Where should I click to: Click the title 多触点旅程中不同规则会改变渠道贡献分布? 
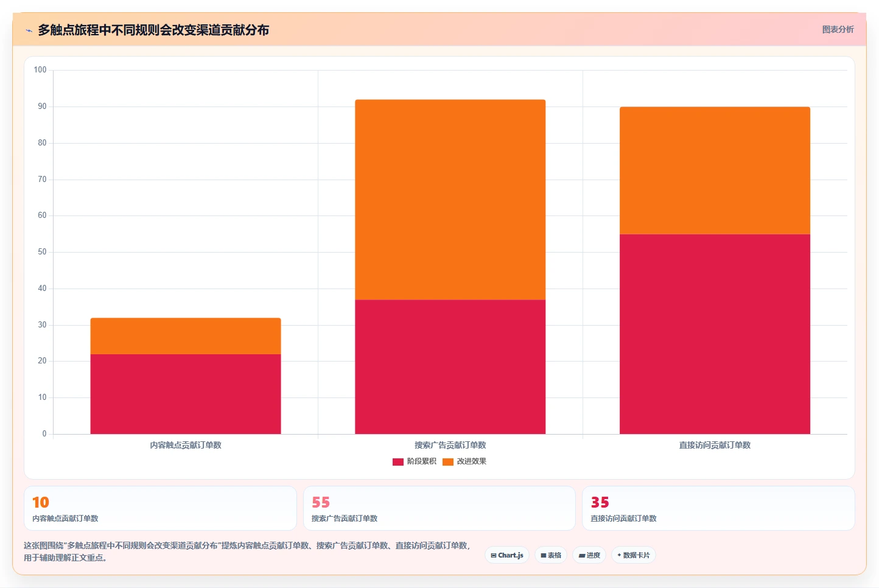tap(153, 30)
